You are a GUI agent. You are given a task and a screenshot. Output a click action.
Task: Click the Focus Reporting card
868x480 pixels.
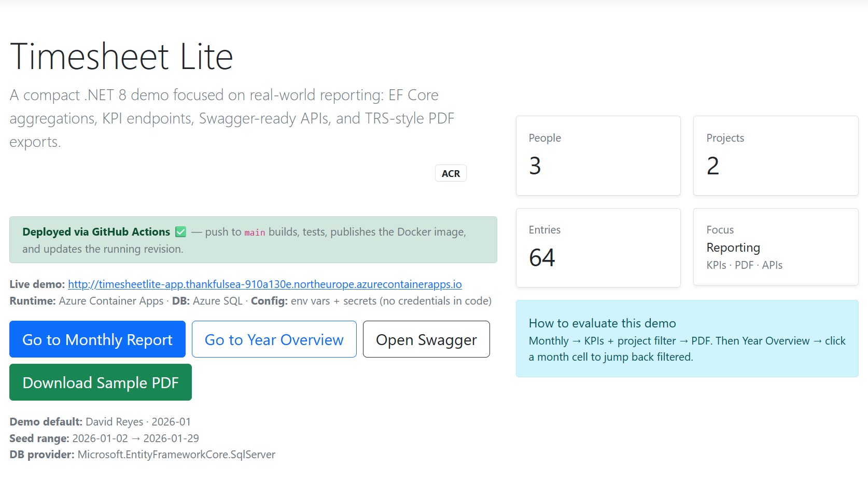click(776, 247)
